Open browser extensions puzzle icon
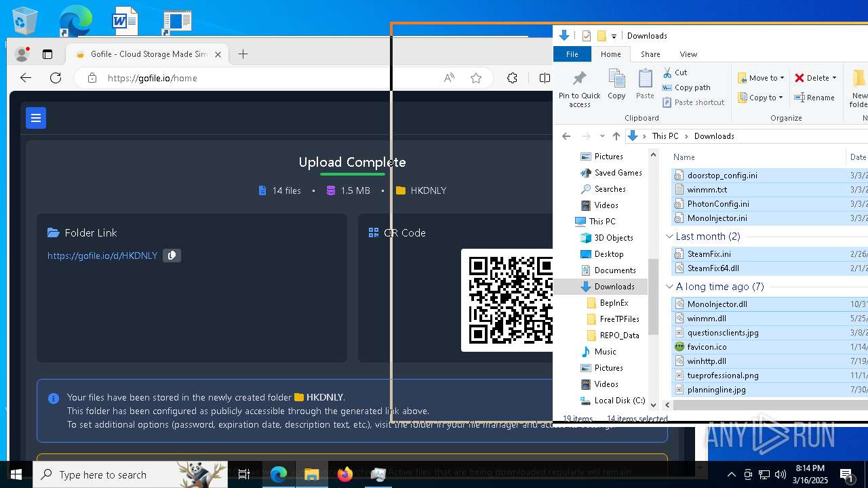The width and height of the screenshot is (868, 488). [x=512, y=78]
